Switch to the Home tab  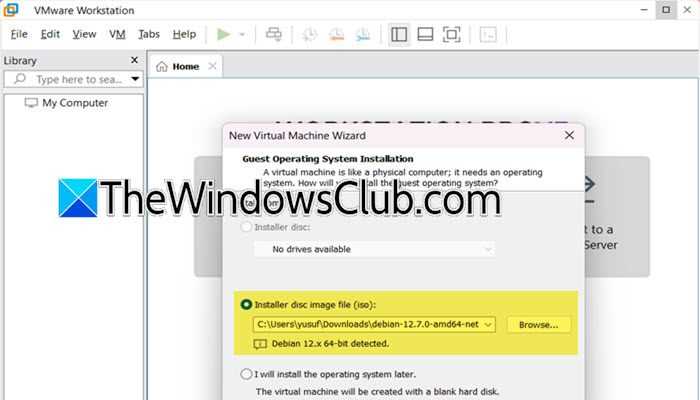click(178, 67)
